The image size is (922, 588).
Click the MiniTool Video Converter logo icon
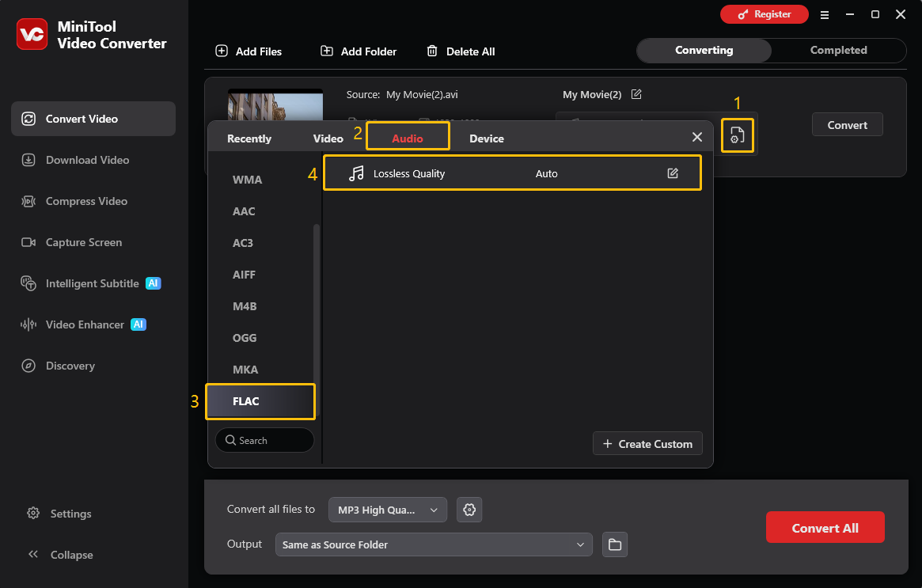pyautogui.click(x=32, y=34)
